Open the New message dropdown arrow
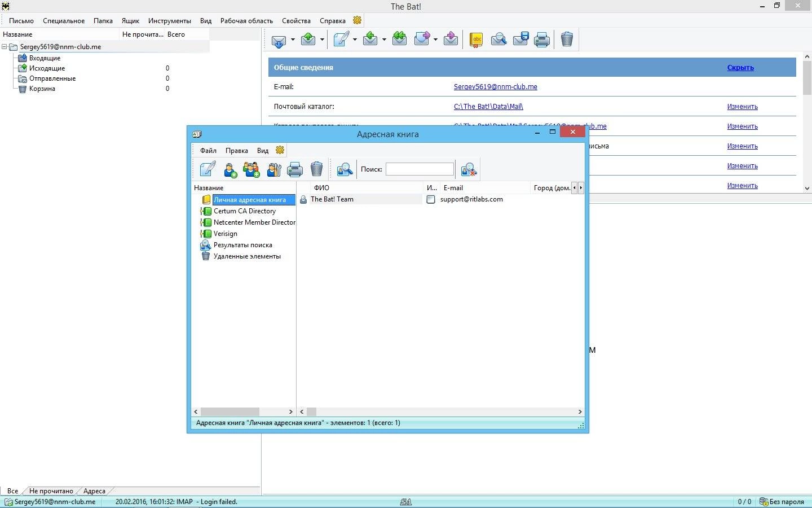812x508 pixels. coord(355,40)
